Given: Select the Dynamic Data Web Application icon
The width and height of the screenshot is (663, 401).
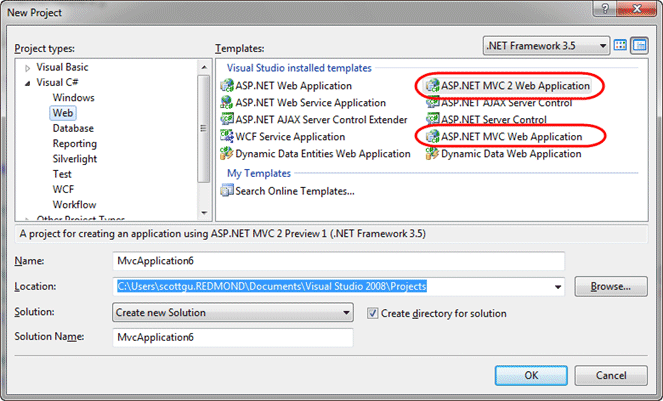Looking at the screenshot, I should tap(433, 153).
